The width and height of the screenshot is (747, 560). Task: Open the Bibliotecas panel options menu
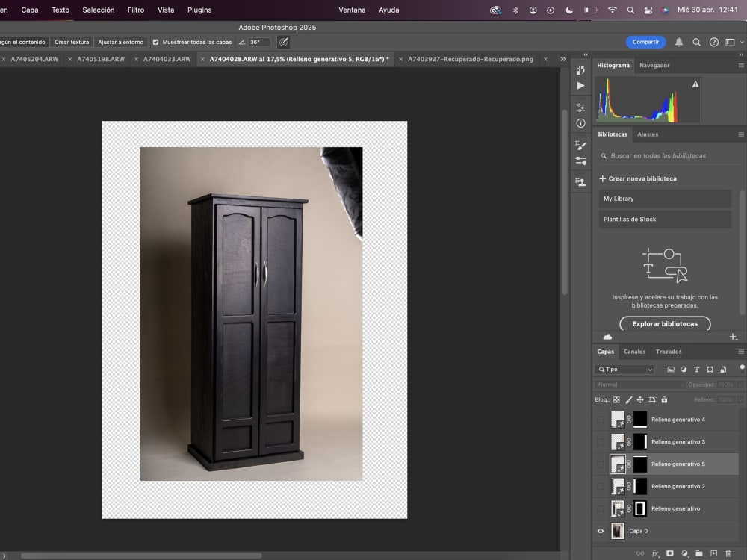741,134
